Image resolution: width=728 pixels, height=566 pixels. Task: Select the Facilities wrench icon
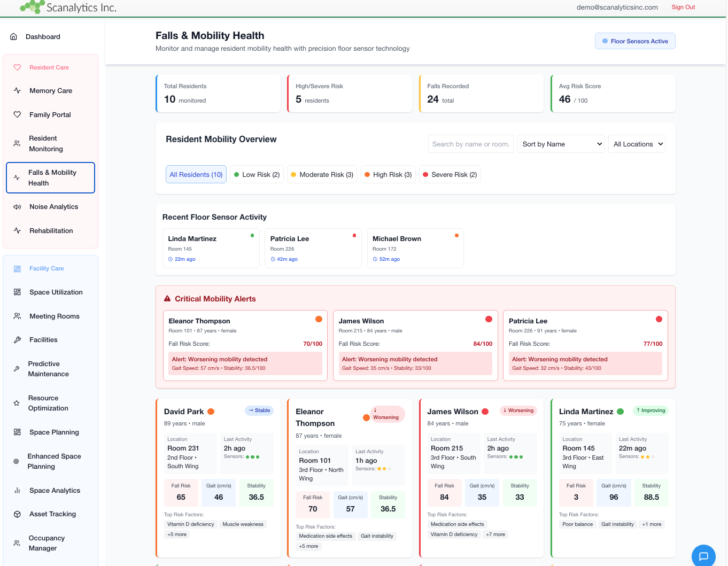point(17,339)
